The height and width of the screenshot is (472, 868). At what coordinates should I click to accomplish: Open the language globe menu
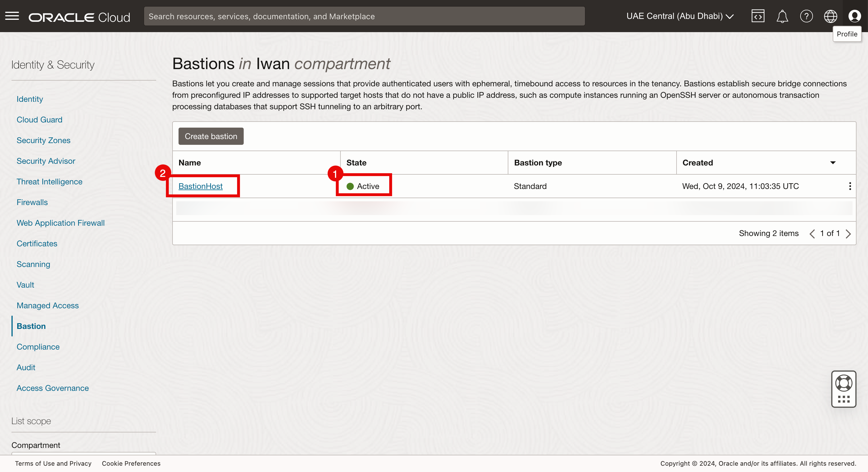pos(830,16)
